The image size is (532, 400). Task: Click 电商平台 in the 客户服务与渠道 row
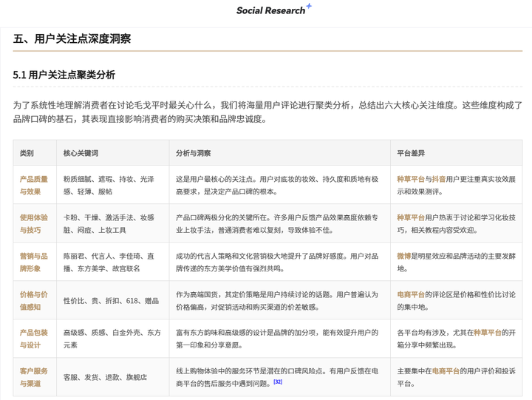[446, 371]
